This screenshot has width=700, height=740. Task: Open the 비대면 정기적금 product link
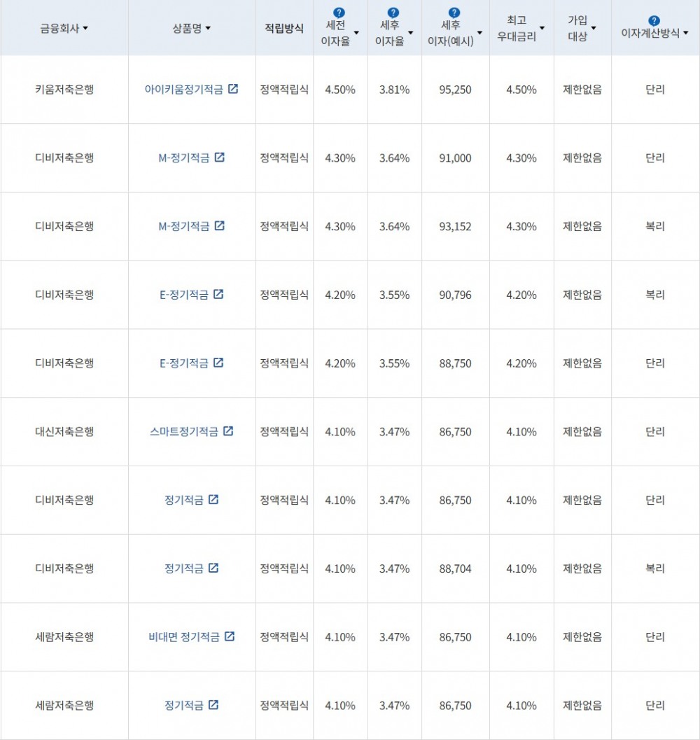[x=184, y=636]
